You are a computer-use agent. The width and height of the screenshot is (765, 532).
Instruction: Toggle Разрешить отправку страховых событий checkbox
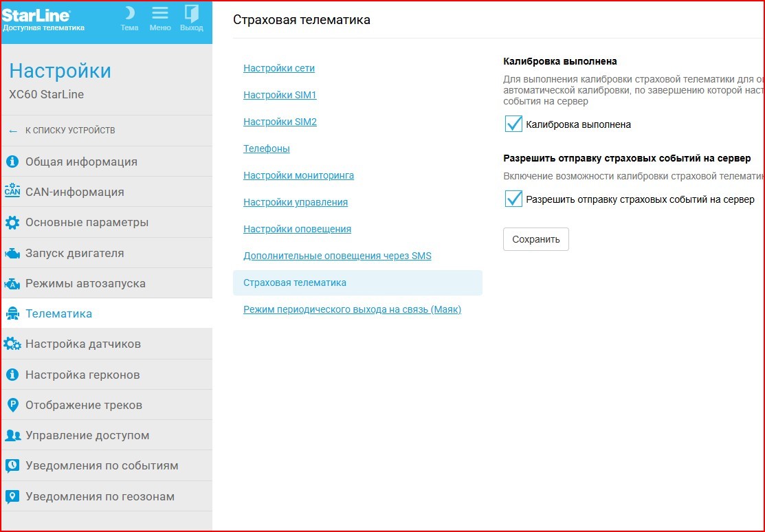513,199
